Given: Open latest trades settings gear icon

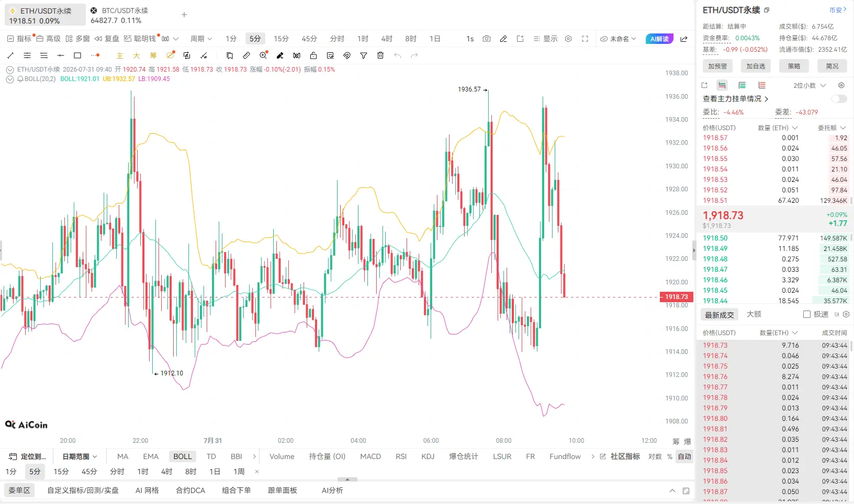Looking at the screenshot, I should pos(846,314).
